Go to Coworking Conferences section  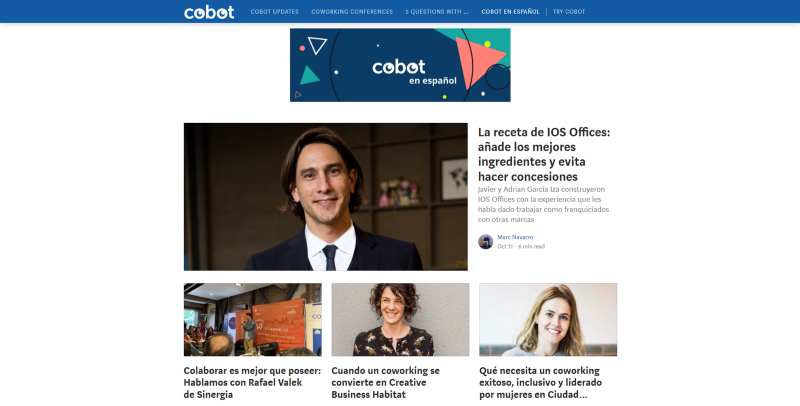352,12
